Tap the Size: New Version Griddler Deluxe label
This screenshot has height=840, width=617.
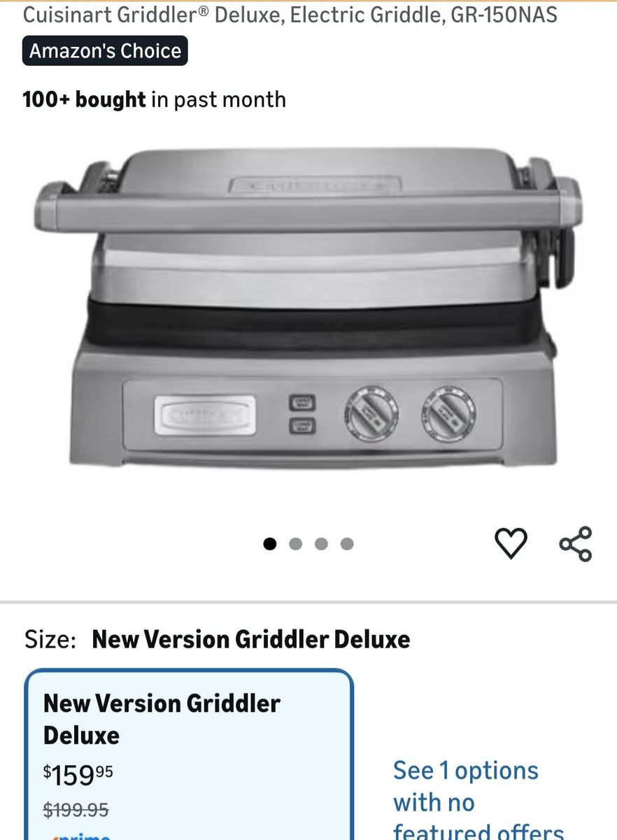point(217,639)
